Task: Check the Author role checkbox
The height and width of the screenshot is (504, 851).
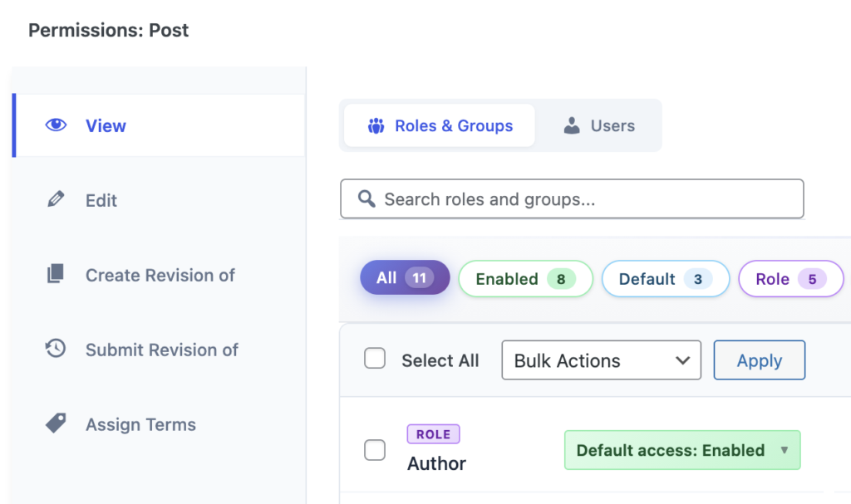Action: click(375, 450)
